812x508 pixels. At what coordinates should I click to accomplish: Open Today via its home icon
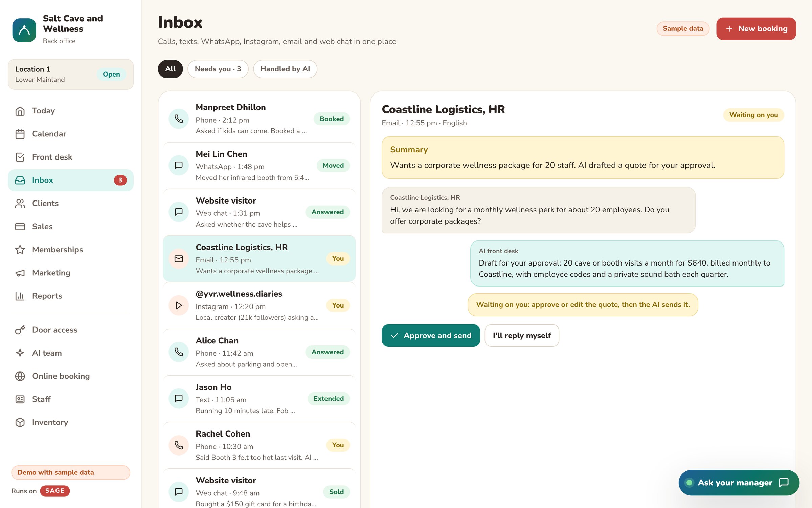(20, 111)
